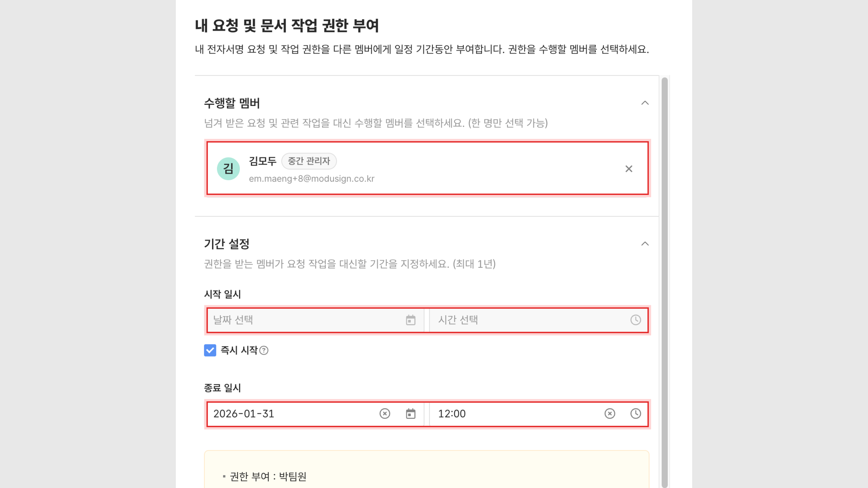The image size is (868, 488).
Task: Uncheck the 즉시 시작 checkbox
Action: (x=210, y=350)
